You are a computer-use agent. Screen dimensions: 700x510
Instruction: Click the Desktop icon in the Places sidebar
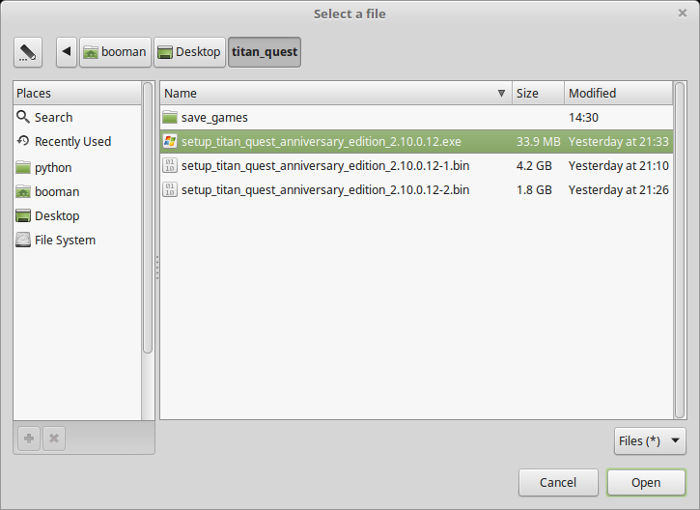(23, 216)
